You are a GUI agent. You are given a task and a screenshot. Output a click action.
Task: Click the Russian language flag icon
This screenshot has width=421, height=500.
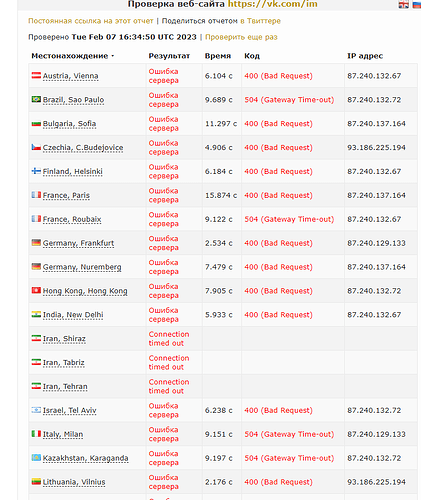[417, 5]
